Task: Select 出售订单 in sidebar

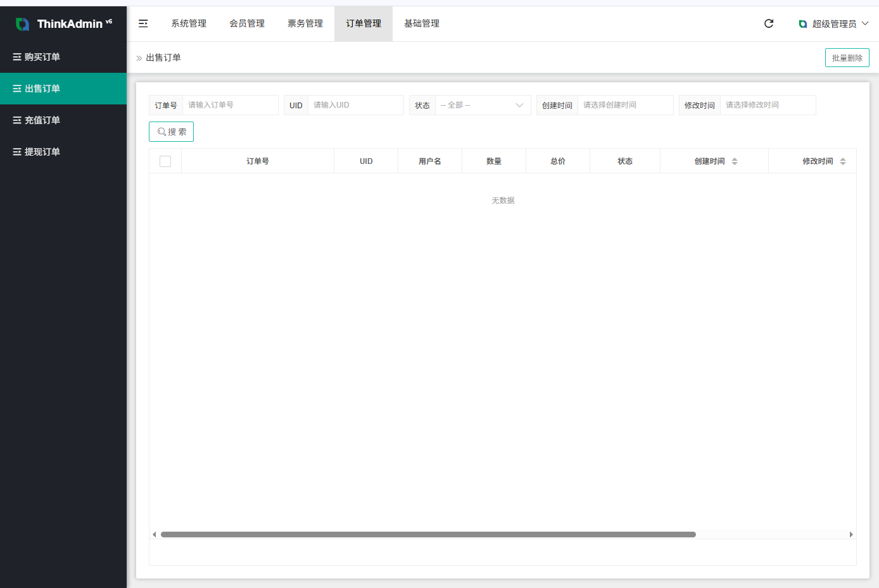Action: tap(63, 89)
